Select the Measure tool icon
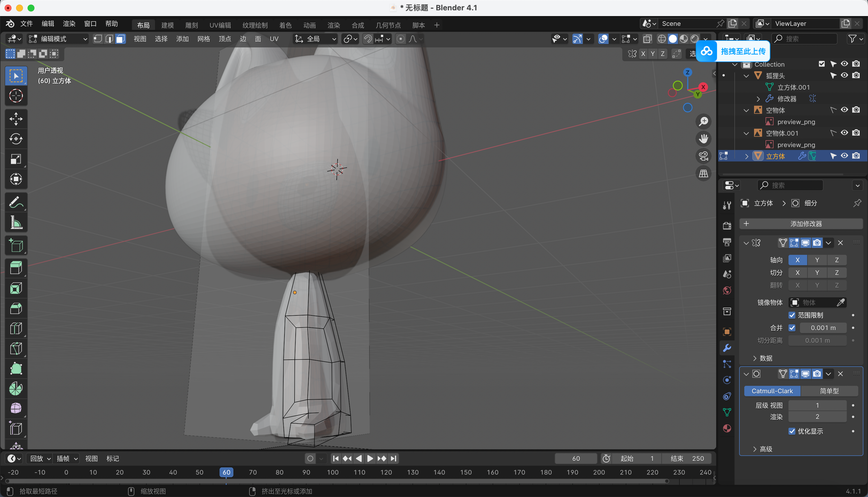Image resolution: width=868 pixels, height=497 pixels. pos(16,223)
